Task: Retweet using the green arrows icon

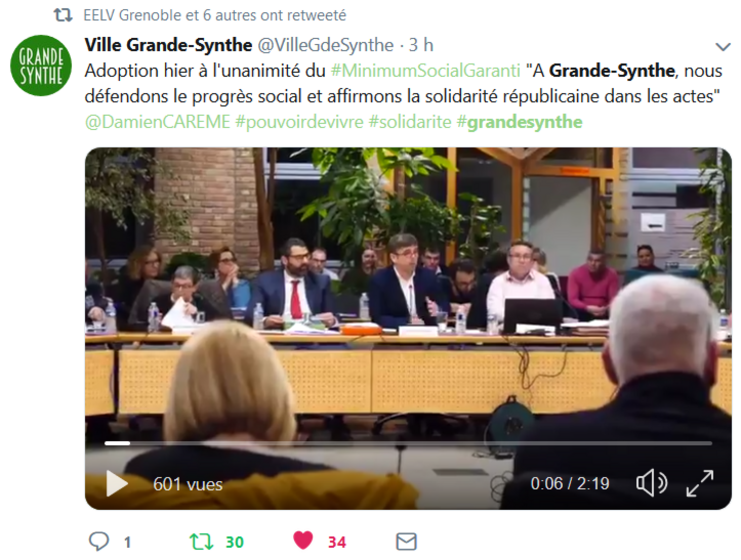Action: tap(201, 542)
